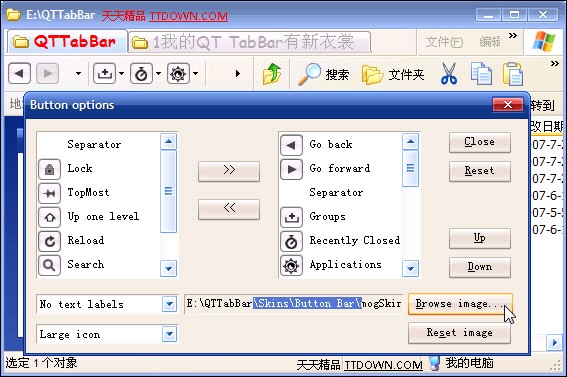The height and width of the screenshot is (377, 567).
Task: Click the Recently Closed toolbar button in Explorer
Action: 141,73
